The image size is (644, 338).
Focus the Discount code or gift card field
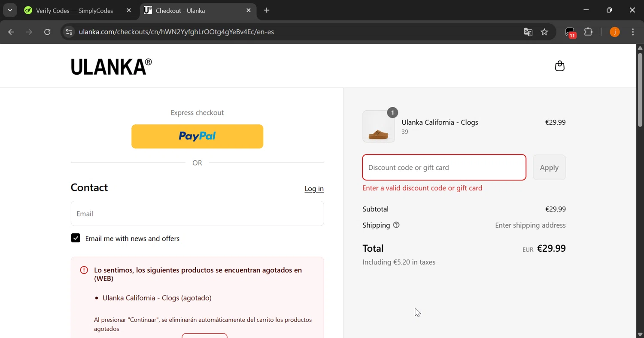[444, 167]
